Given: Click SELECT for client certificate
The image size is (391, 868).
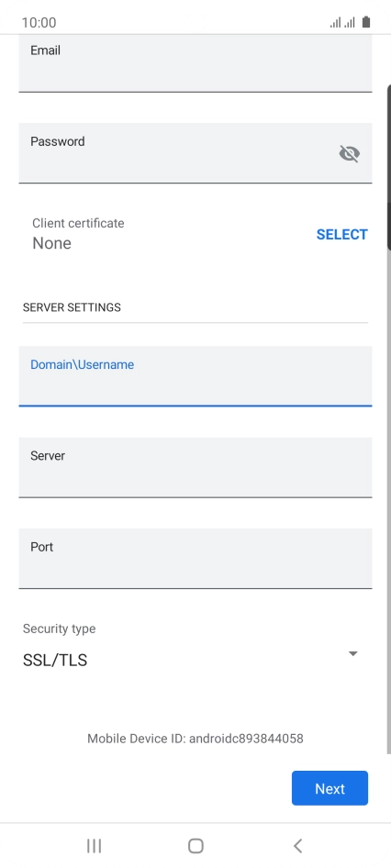Looking at the screenshot, I should pyautogui.click(x=341, y=234).
